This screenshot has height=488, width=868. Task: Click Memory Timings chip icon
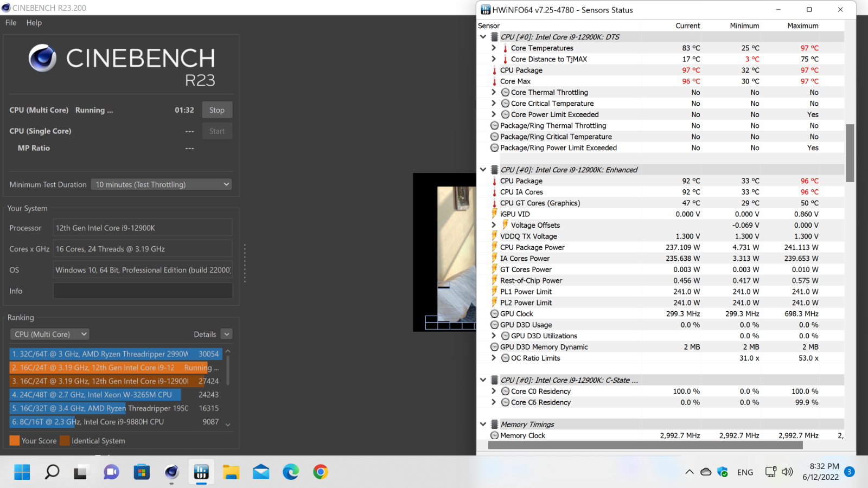click(x=494, y=425)
